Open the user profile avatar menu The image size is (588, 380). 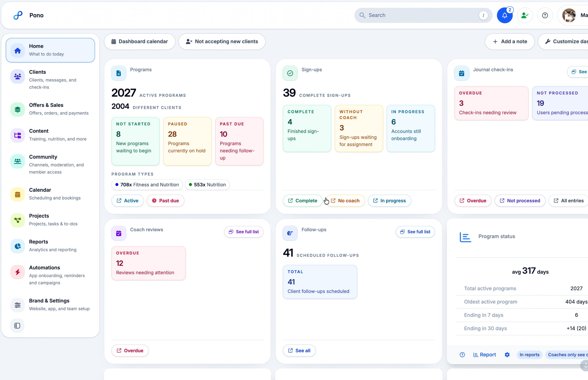569,15
